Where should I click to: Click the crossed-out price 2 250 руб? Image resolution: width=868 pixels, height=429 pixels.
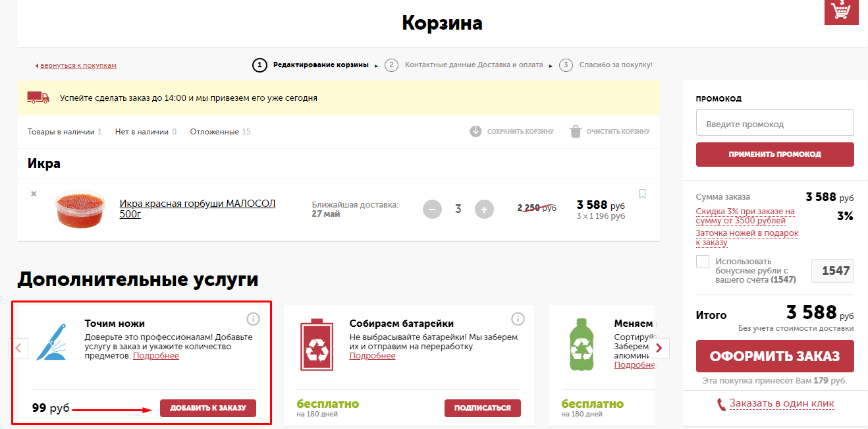tap(537, 208)
